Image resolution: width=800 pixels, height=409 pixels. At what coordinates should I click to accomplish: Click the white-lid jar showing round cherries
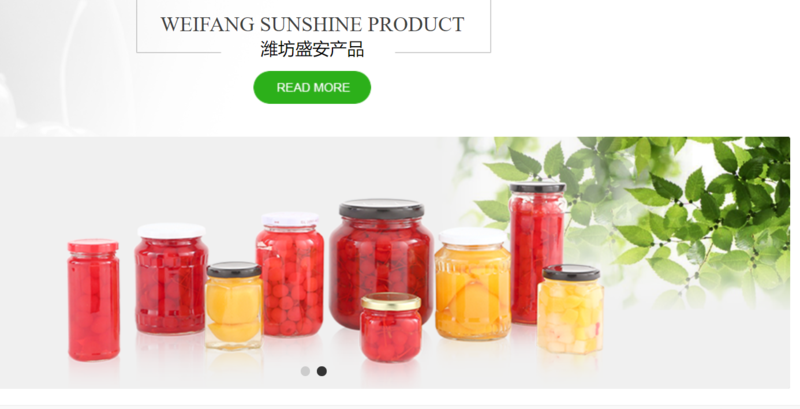(289, 274)
